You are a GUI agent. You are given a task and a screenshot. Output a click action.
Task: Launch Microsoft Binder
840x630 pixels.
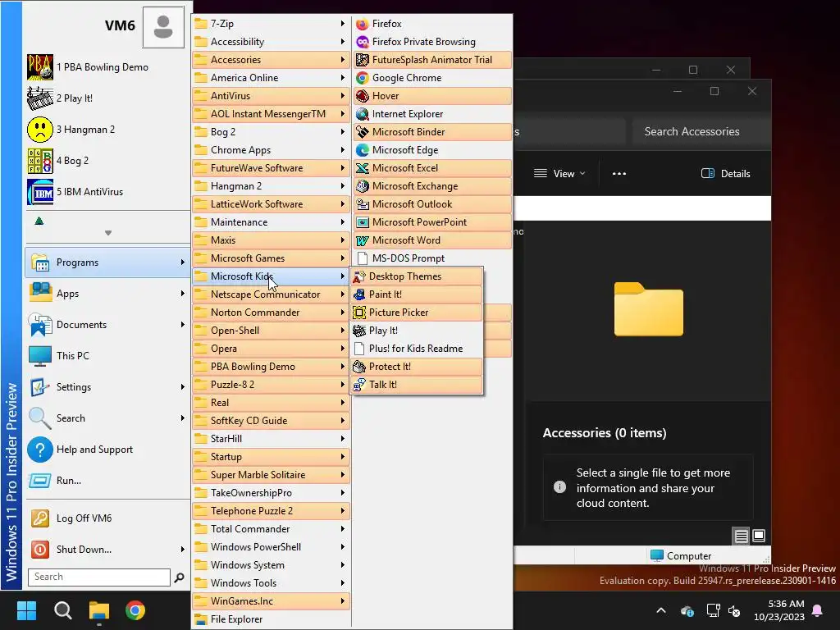click(431, 132)
